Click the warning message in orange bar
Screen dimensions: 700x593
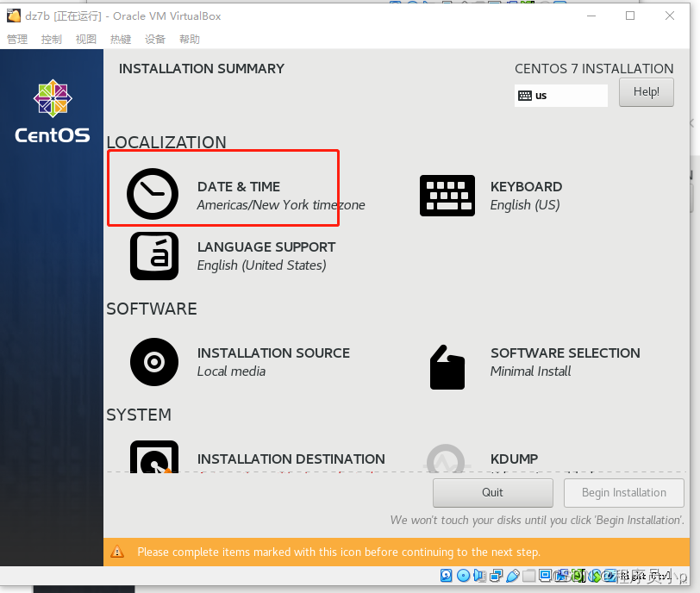click(x=339, y=552)
